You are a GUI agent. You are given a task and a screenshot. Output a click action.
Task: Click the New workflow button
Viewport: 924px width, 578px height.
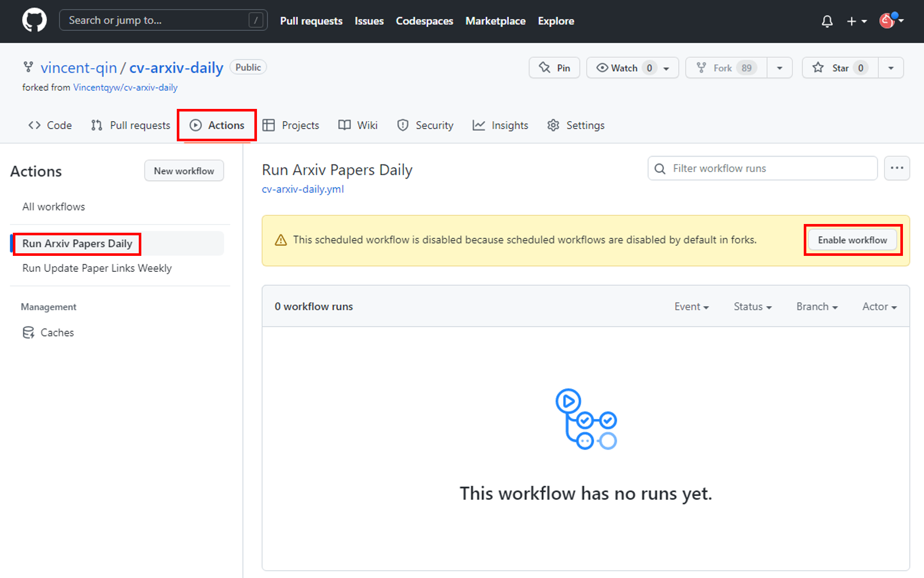tap(184, 171)
